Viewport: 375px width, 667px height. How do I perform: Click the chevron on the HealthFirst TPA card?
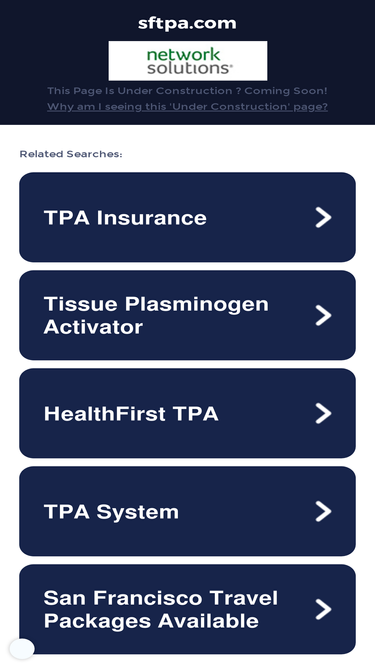[x=324, y=413]
